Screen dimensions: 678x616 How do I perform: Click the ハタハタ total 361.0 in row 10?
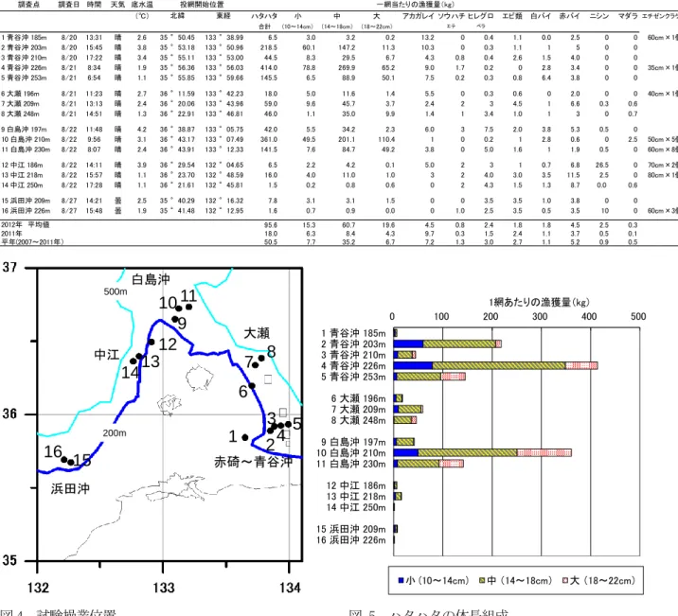[269, 139]
